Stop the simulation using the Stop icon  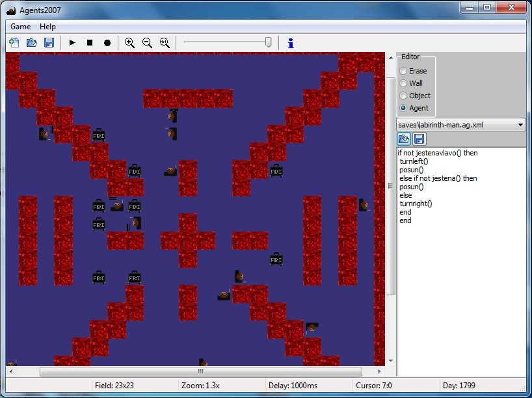point(89,42)
